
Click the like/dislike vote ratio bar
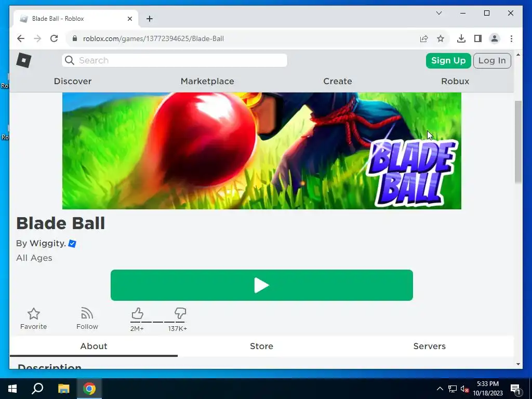pos(158,322)
